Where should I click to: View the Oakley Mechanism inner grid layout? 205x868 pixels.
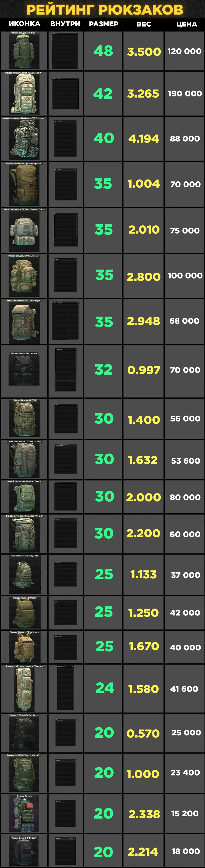coord(65,370)
